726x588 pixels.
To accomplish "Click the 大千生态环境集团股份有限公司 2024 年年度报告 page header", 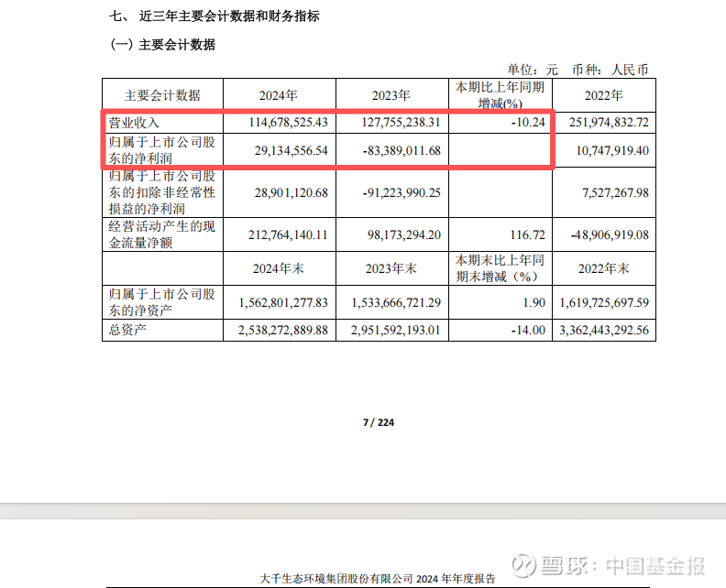I will click(x=378, y=579).
